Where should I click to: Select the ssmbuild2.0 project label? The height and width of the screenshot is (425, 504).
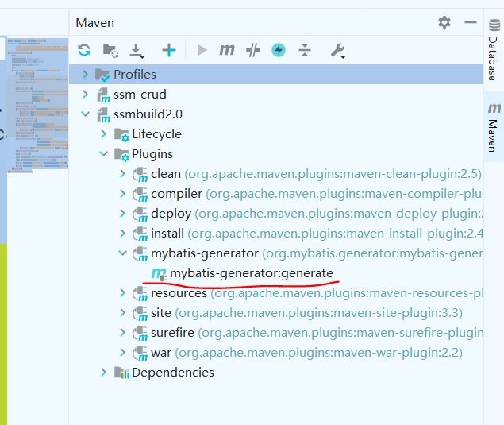tap(148, 114)
